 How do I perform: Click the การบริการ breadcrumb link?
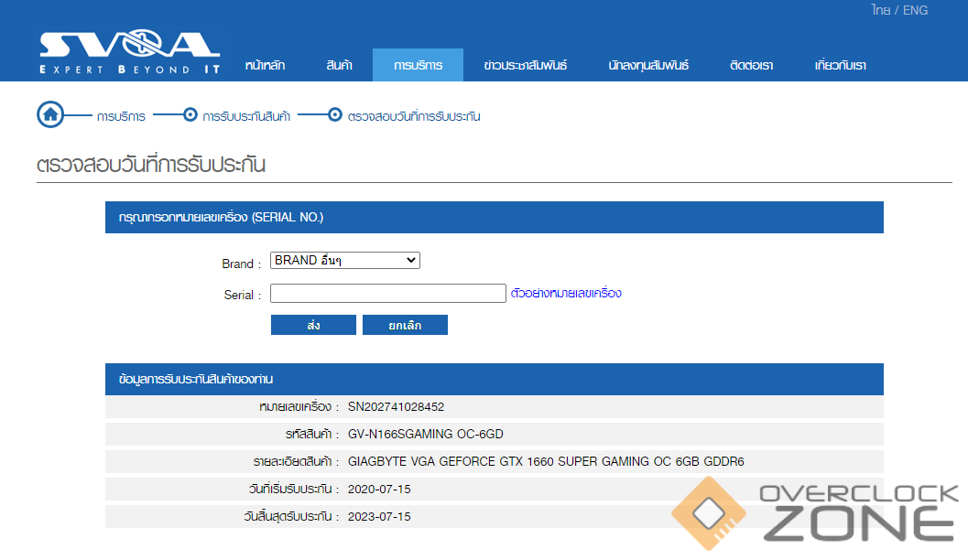(x=121, y=116)
